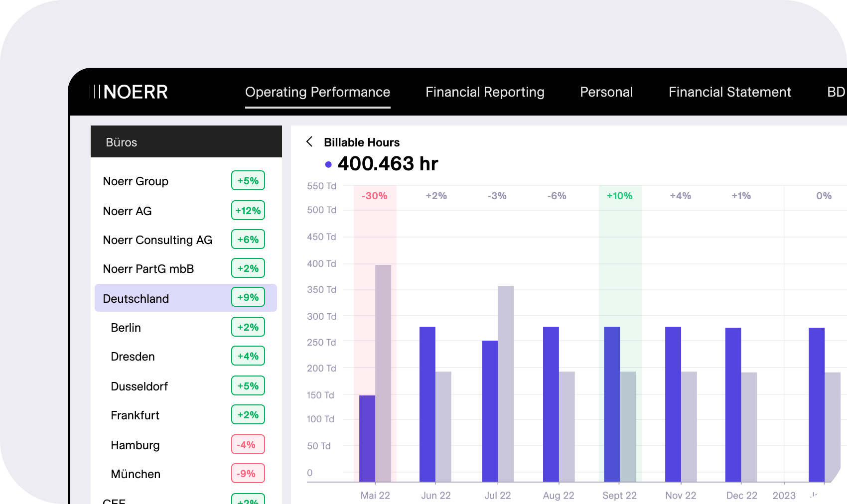
Task: Open the Operating Performance tab
Action: point(317,92)
